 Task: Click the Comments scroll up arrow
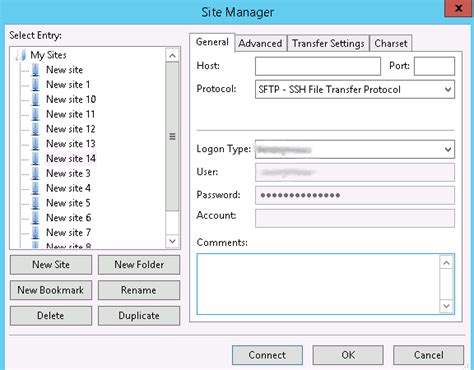[447, 263]
